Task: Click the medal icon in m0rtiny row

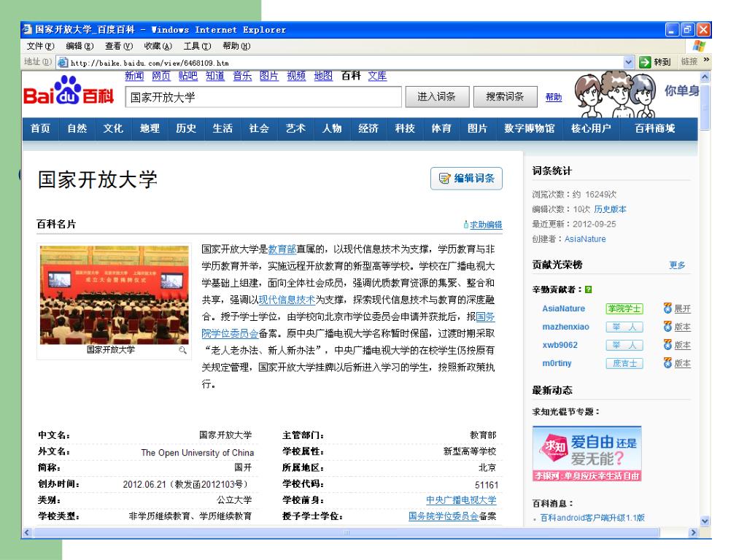Action: pyautogui.click(x=667, y=363)
